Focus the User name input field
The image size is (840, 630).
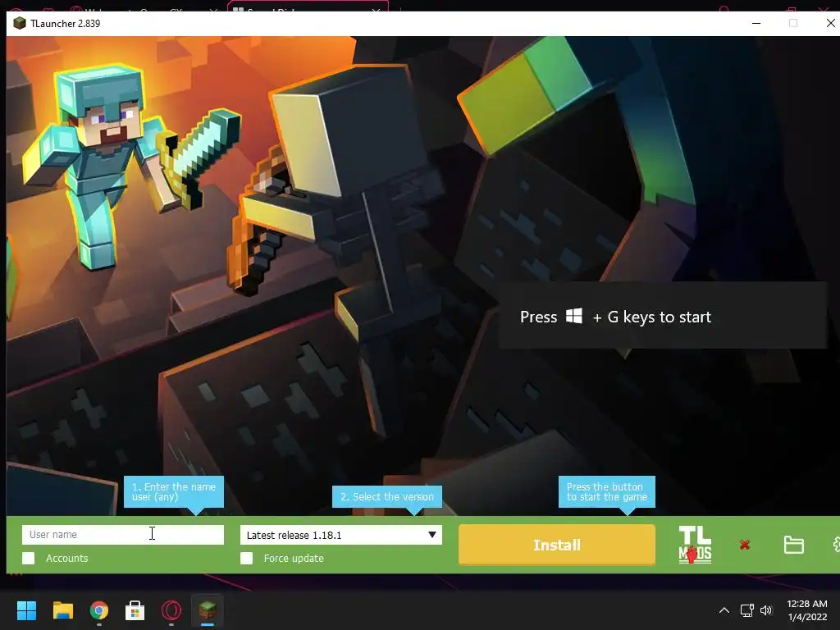(123, 535)
